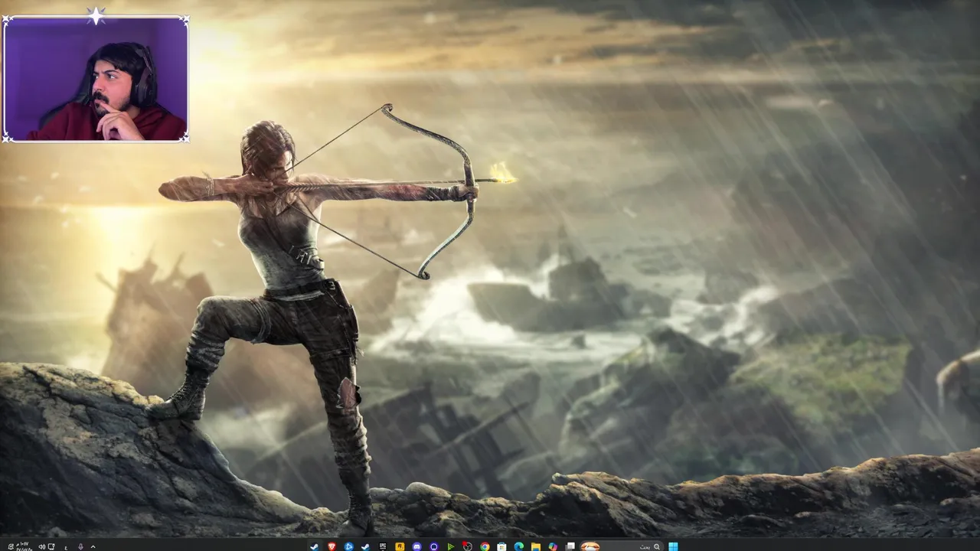Viewport: 980px width, 551px height.
Task: Open Microsoft Store from the taskbar
Action: (x=501, y=546)
